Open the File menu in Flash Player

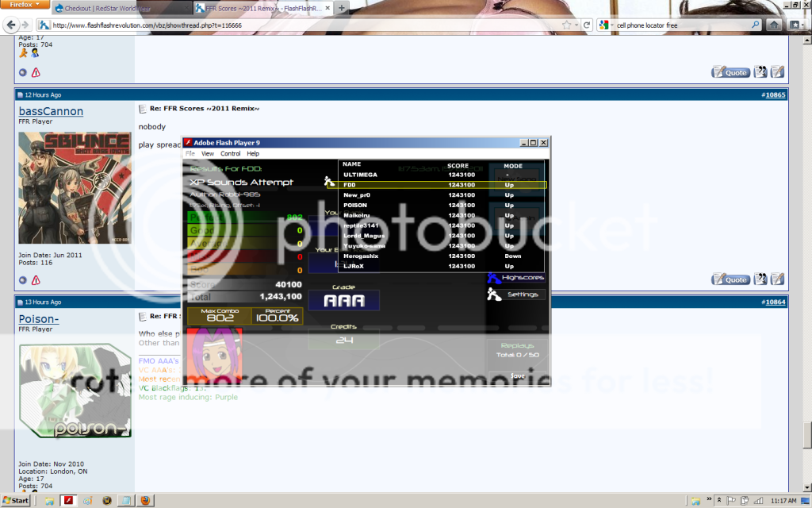tap(190, 153)
